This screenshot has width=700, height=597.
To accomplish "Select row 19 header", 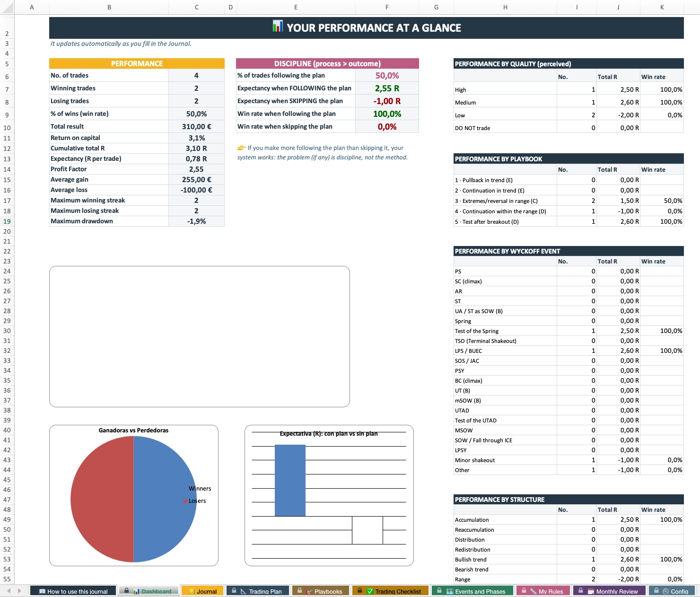I will point(7,221).
